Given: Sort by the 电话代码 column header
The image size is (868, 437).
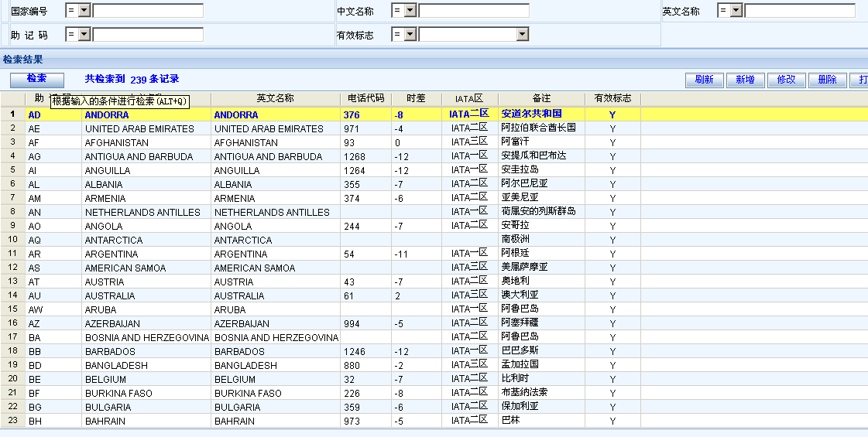Looking at the screenshot, I should [365, 99].
